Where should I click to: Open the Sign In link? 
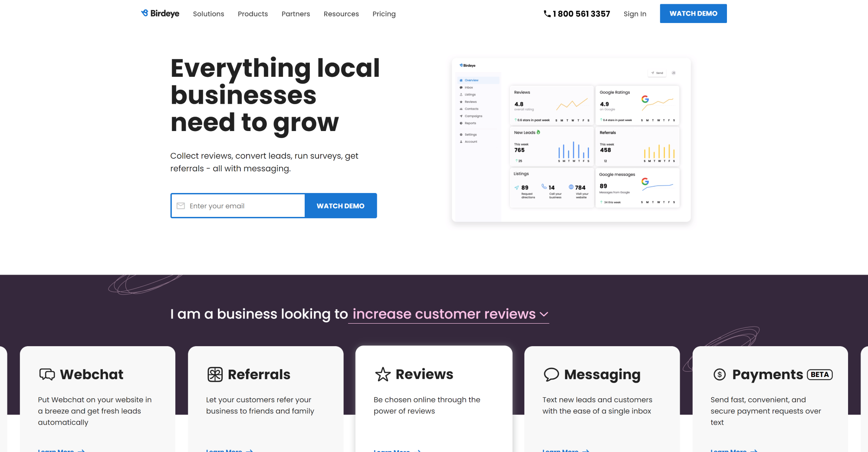pyautogui.click(x=635, y=13)
